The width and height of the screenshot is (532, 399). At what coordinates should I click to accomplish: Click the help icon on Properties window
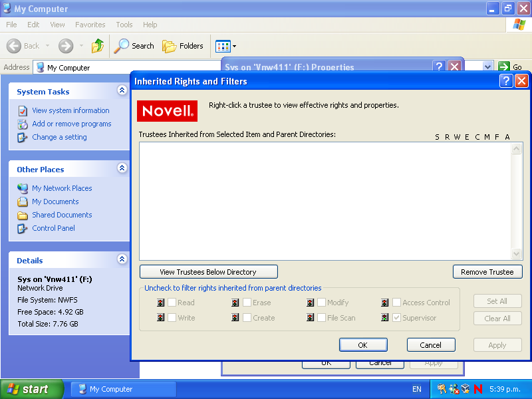pos(439,66)
